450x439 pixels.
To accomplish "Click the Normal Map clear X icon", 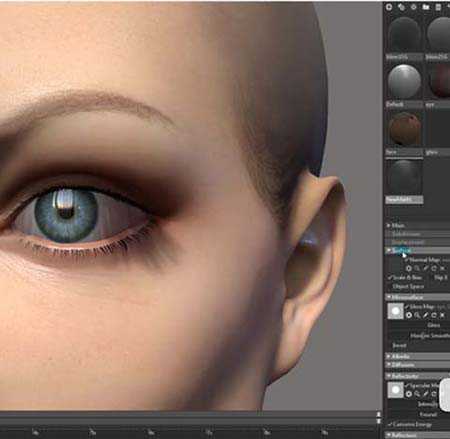I will pyautogui.click(x=442, y=268).
